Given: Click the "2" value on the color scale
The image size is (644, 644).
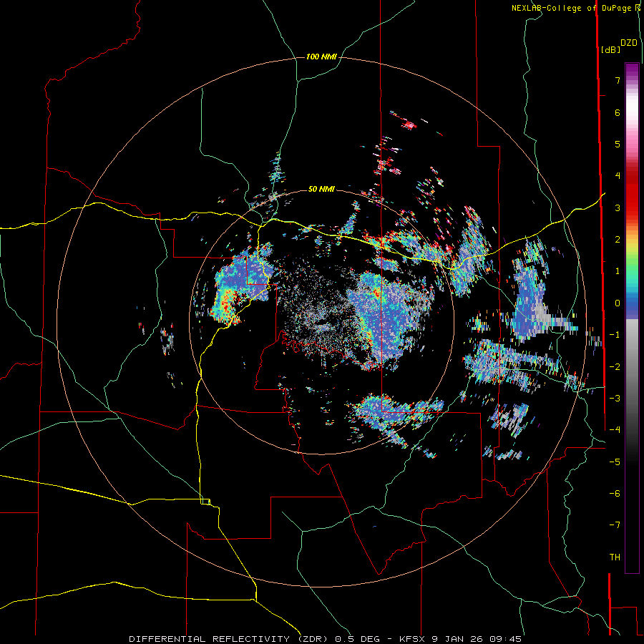Looking at the screenshot, I should coord(618,240).
